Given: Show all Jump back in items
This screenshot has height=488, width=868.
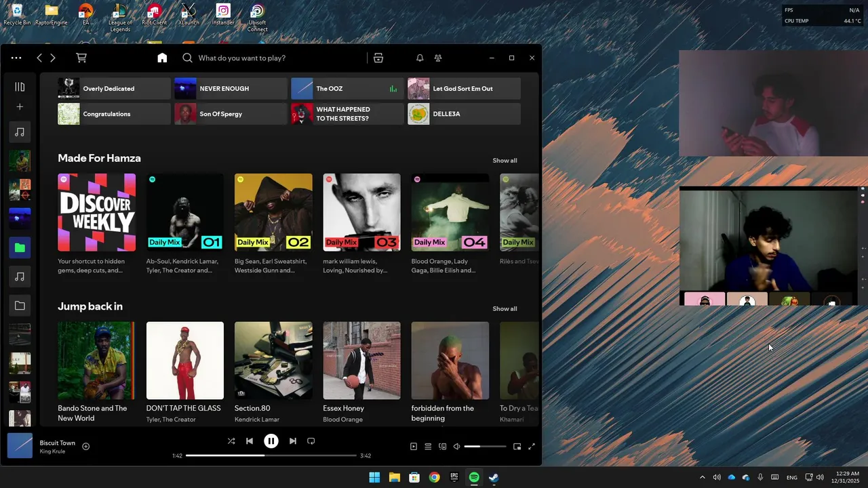Looking at the screenshot, I should coord(505,309).
